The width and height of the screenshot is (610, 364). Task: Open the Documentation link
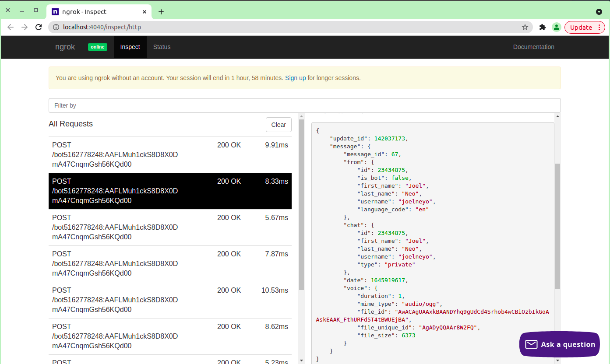point(533,47)
